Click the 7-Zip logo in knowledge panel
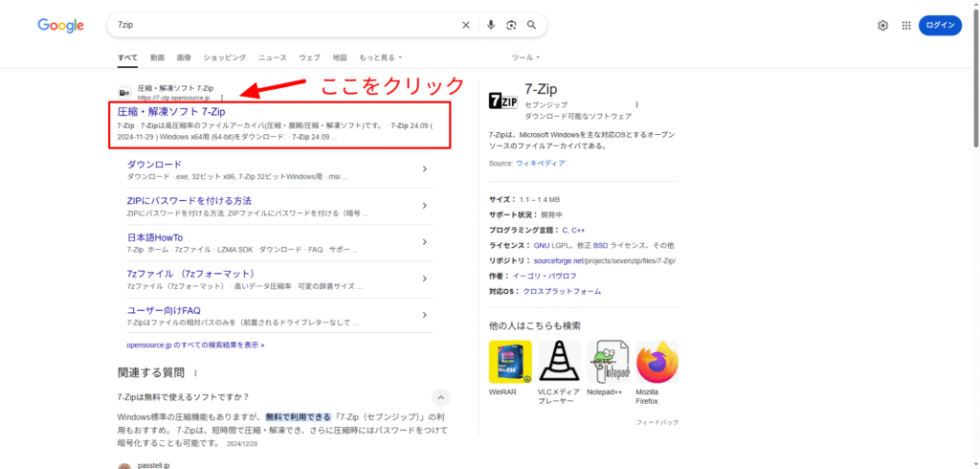Image resolution: width=980 pixels, height=469 pixels. tap(502, 101)
